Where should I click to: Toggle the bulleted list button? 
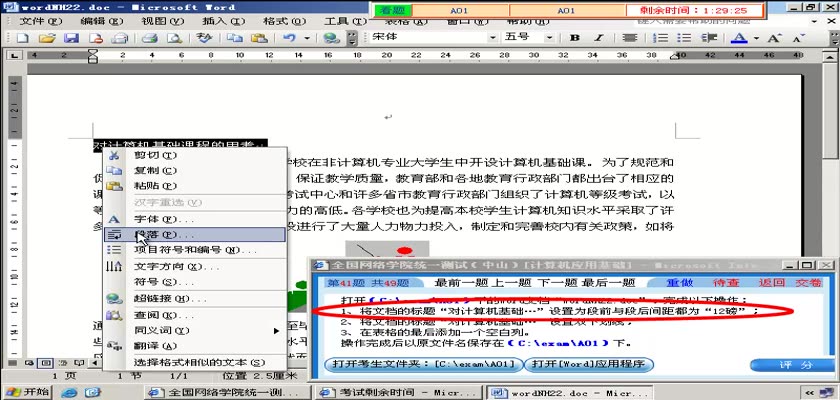pos(684,38)
